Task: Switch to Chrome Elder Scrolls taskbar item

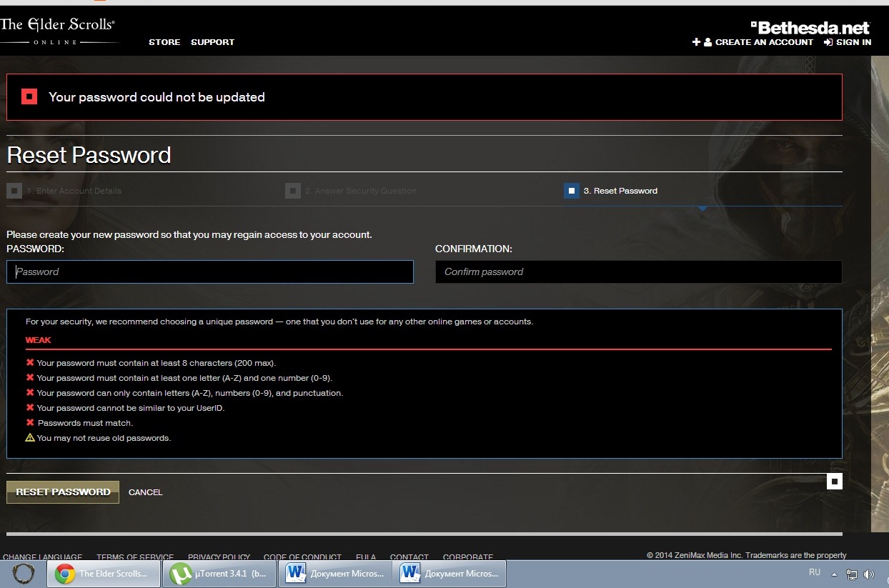Action: click(104, 574)
